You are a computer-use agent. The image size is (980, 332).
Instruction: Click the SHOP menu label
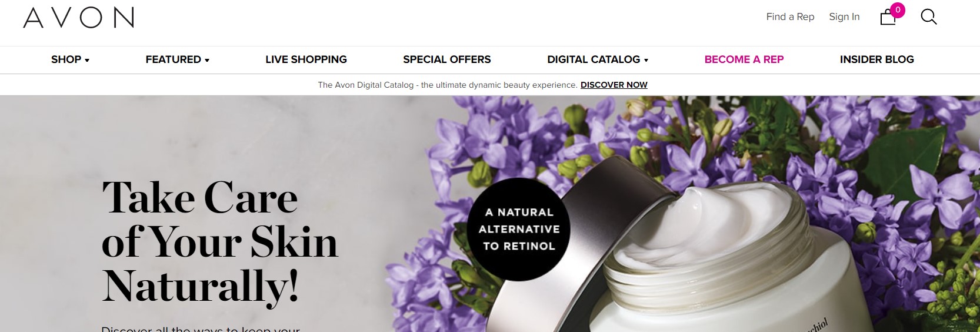pyautogui.click(x=66, y=59)
